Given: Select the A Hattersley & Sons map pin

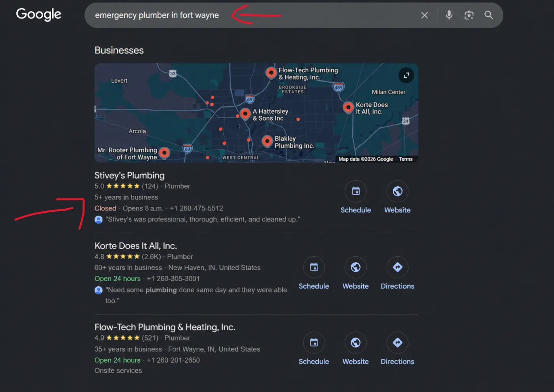Looking at the screenshot, I should [245, 114].
